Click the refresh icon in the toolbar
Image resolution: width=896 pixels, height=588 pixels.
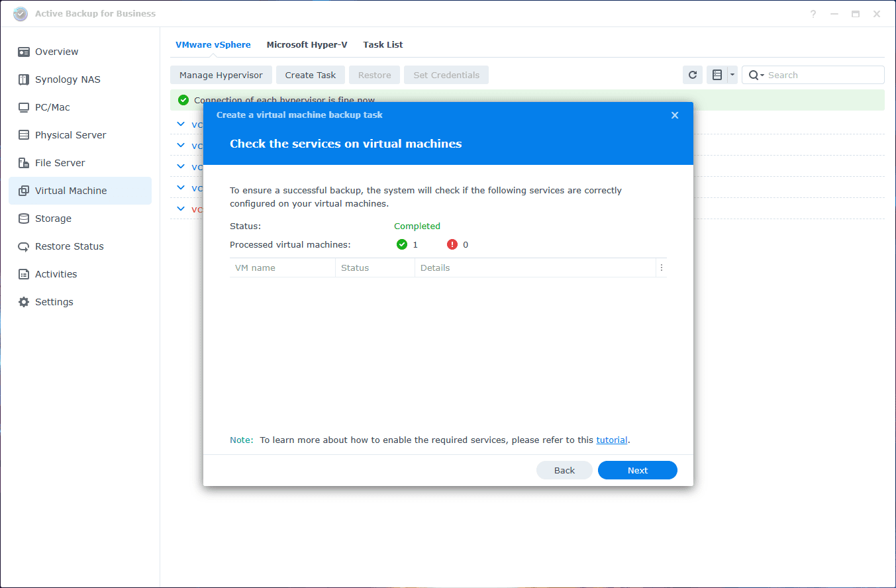pyautogui.click(x=693, y=75)
